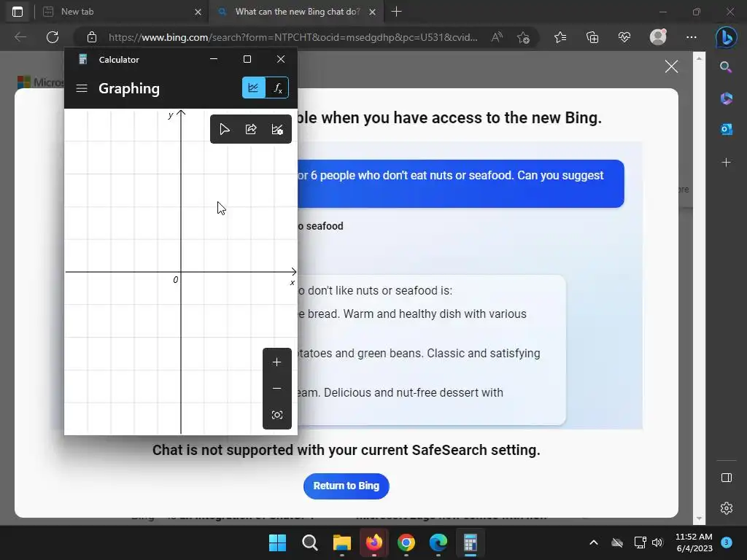
Task: Open Edge tab actions menu icon
Action: pos(18,12)
